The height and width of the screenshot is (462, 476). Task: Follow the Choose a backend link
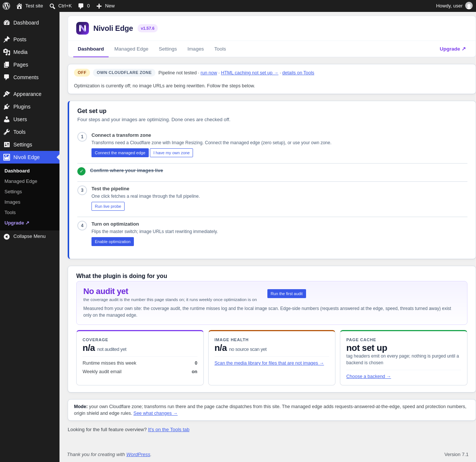click(x=369, y=377)
